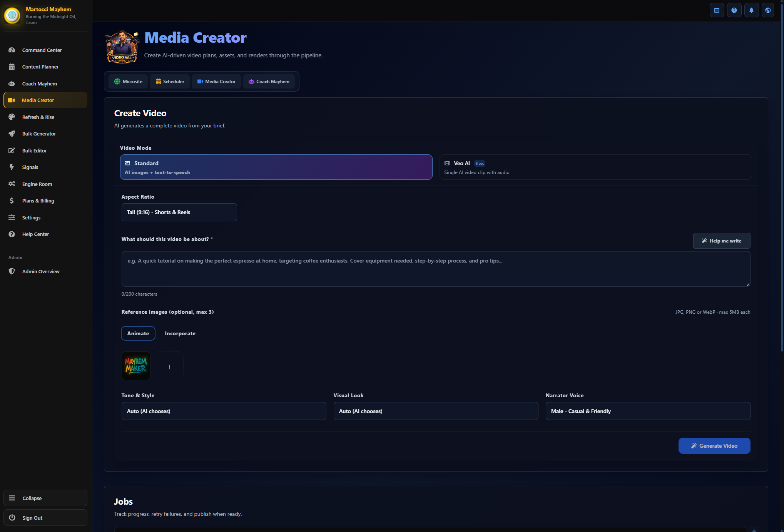Open the Aspect Ratio dropdown
Screen dimensions: 784x532
coord(179,212)
